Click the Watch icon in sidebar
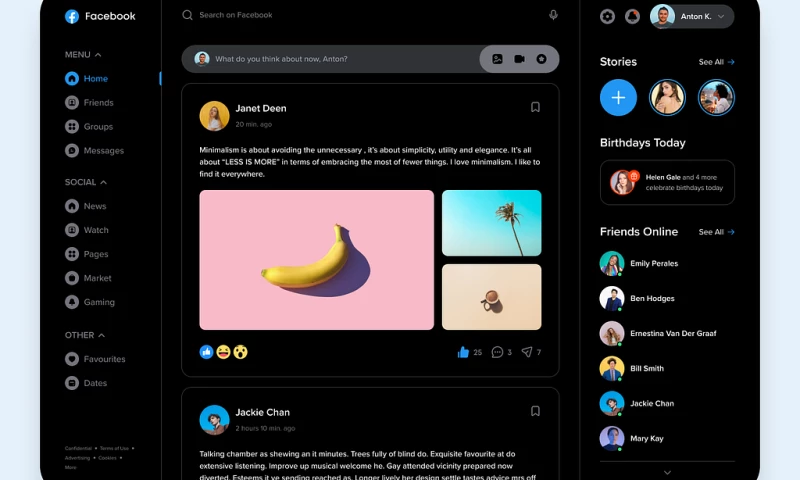This screenshot has width=800, height=480. coord(72,230)
